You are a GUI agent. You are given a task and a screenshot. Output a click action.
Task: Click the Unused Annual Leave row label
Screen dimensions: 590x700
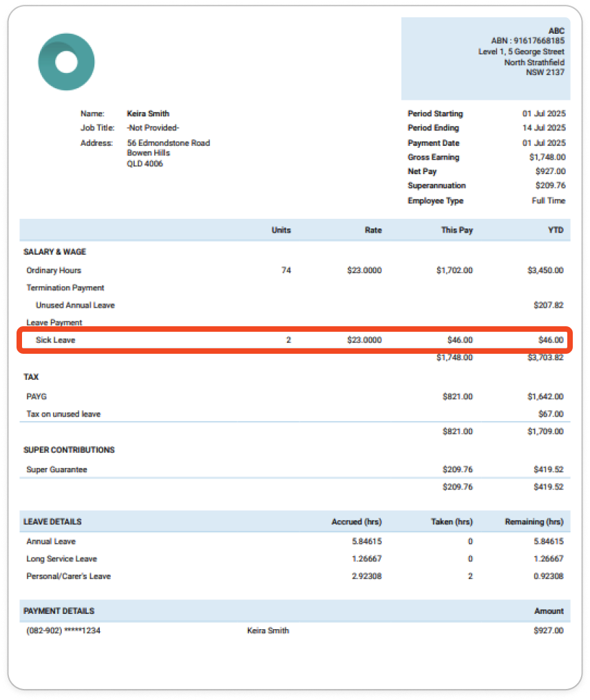coord(76,305)
